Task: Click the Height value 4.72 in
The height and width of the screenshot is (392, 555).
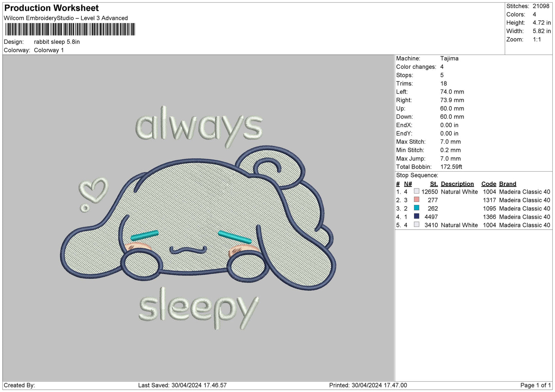Action: (x=542, y=23)
